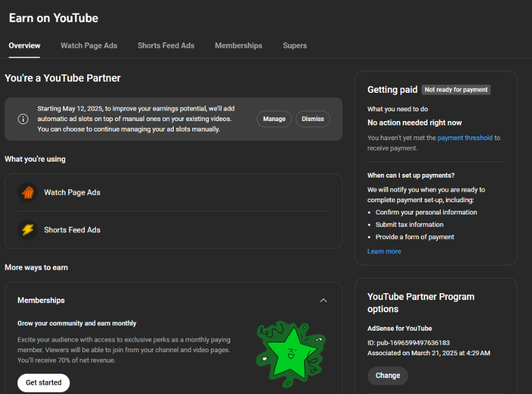
Task: Click the YouTube Partner Program options heading
Action: [421, 302]
